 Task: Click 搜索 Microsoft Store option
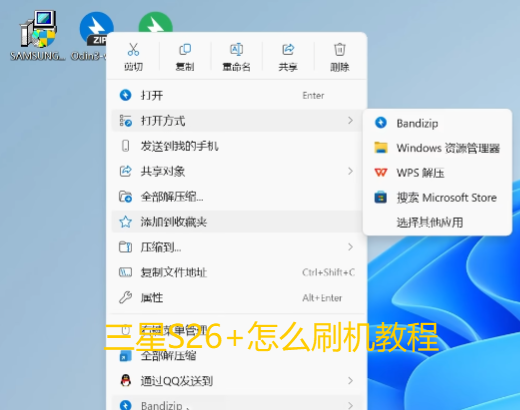(437, 197)
